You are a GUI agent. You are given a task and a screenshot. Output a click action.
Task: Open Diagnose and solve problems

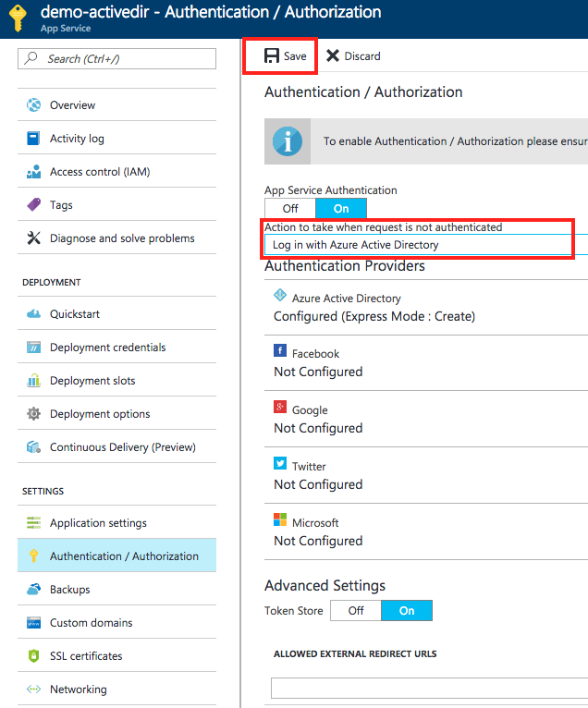click(117, 238)
